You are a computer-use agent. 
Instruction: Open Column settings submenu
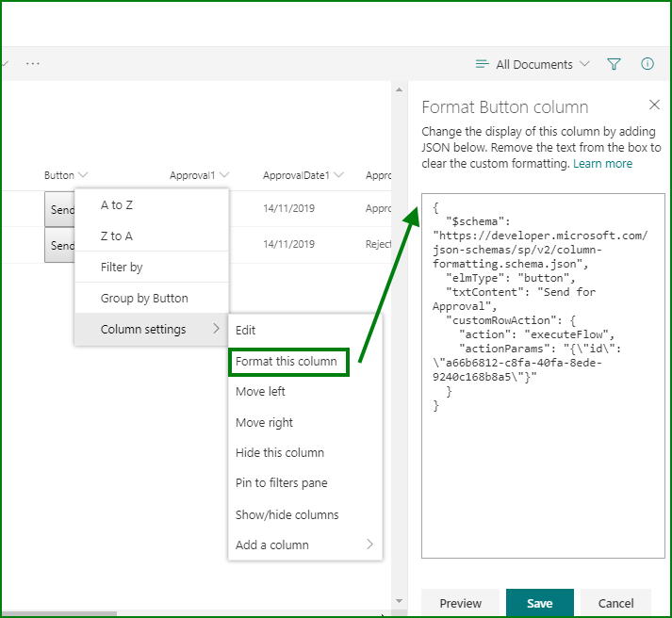tap(152, 330)
